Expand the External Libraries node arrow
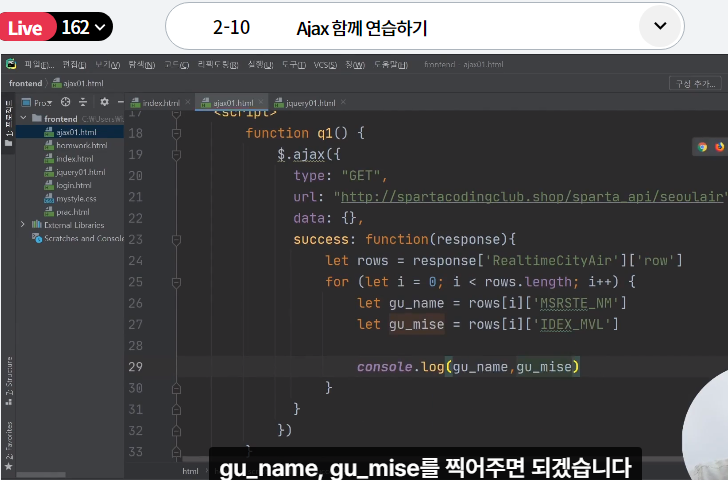 [23, 225]
